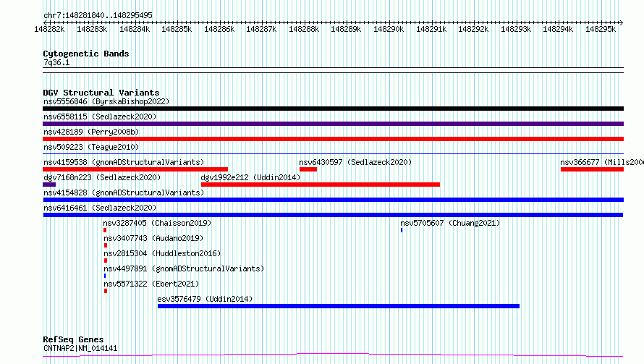Click the nsv5571322 (Ebert2021) label
The height and width of the screenshot is (364, 644).
pyautogui.click(x=151, y=284)
